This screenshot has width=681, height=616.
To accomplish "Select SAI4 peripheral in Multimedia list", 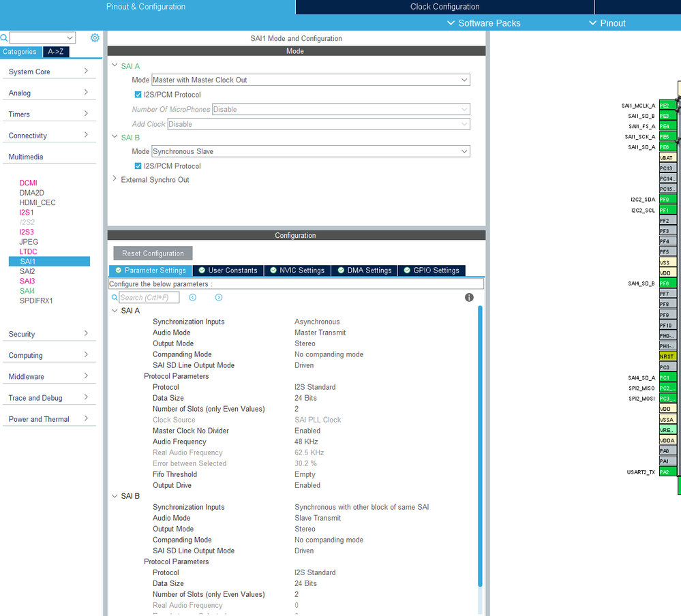I will (27, 291).
